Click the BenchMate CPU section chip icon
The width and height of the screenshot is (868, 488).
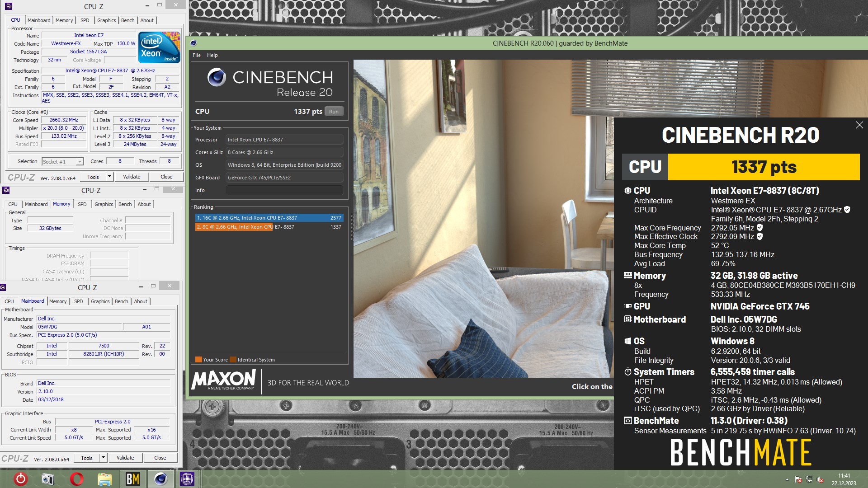pyautogui.click(x=627, y=191)
